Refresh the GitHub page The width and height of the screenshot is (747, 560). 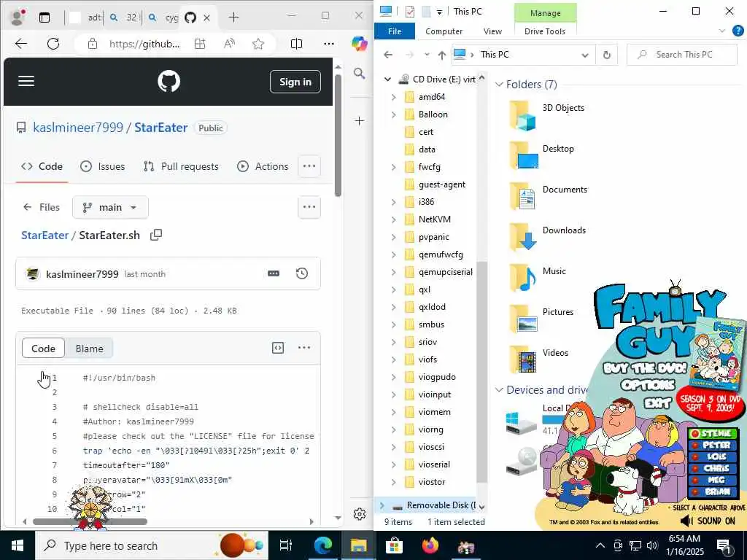click(53, 44)
